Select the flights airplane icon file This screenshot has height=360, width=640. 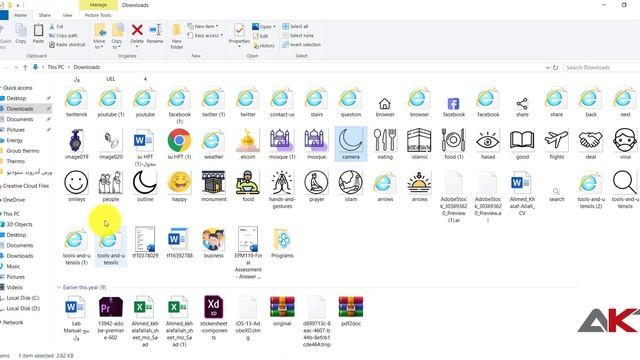pos(556,144)
